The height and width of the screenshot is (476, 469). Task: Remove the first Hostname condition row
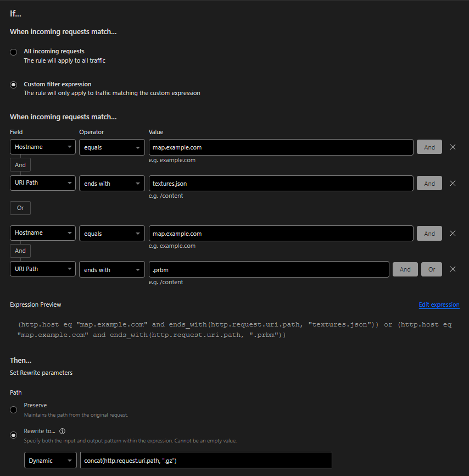click(453, 147)
